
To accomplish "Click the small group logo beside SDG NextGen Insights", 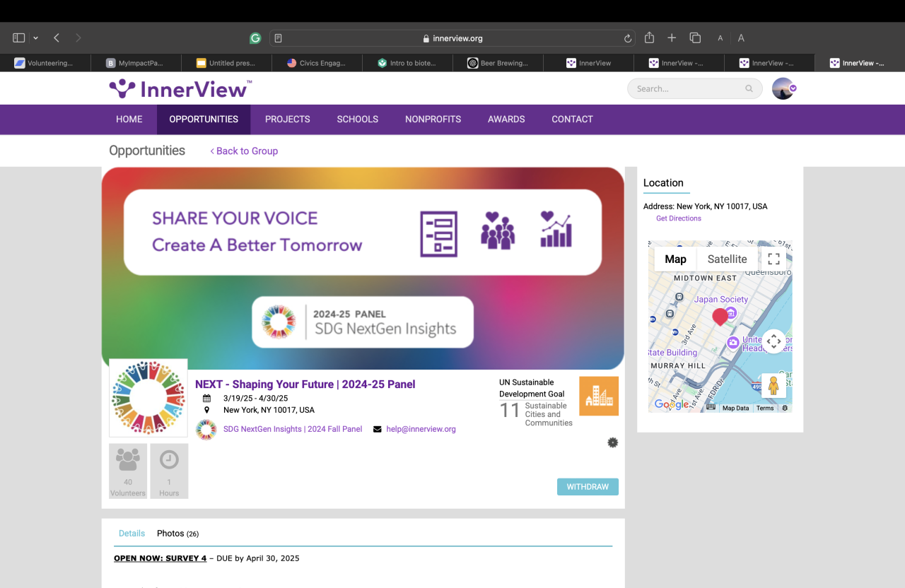I will (x=206, y=430).
